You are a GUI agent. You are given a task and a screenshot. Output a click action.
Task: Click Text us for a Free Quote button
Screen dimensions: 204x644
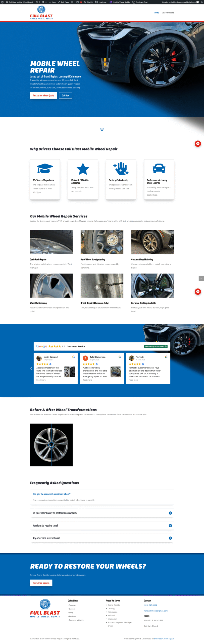click(x=43, y=96)
